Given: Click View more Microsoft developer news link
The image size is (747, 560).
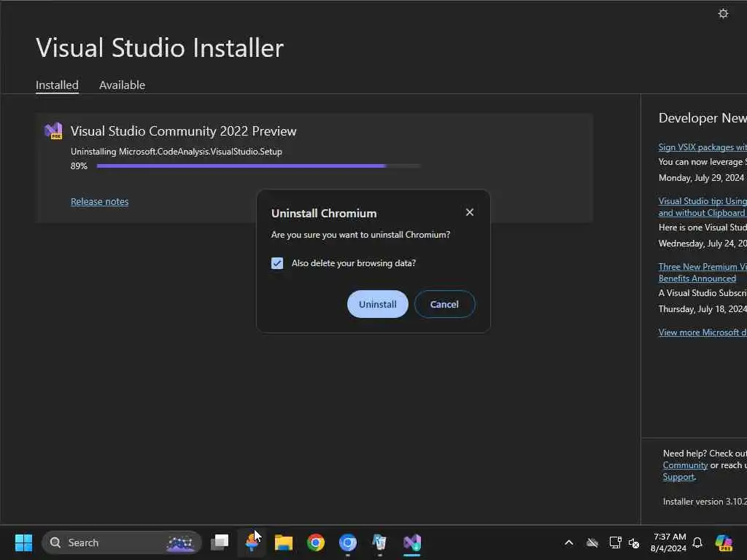Looking at the screenshot, I should pos(703,332).
